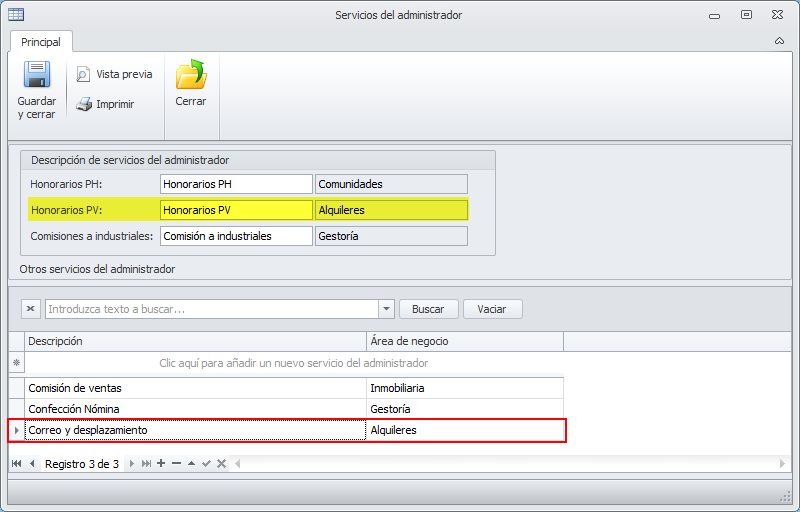800x512 pixels.
Task: Select the Confección Nómina cell
Action: pos(195,409)
